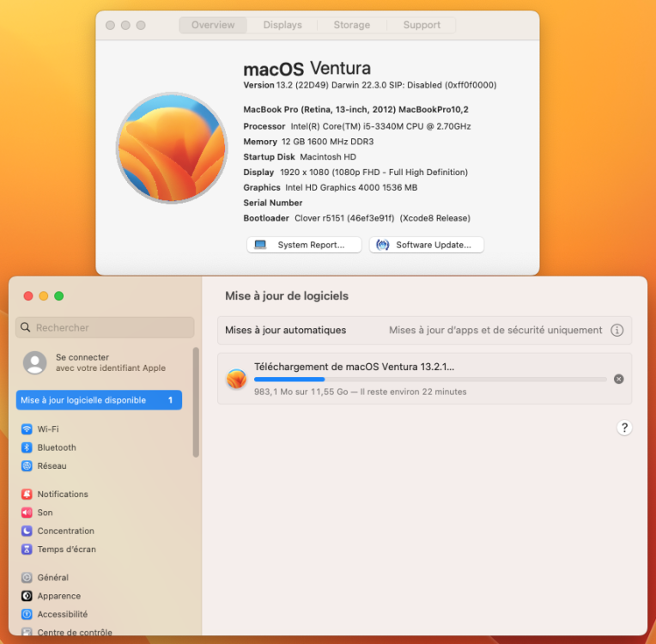Click the Bootloader Clover r5151 text
This screenshot has height=644, width=656.
click(x=357, y=218)
